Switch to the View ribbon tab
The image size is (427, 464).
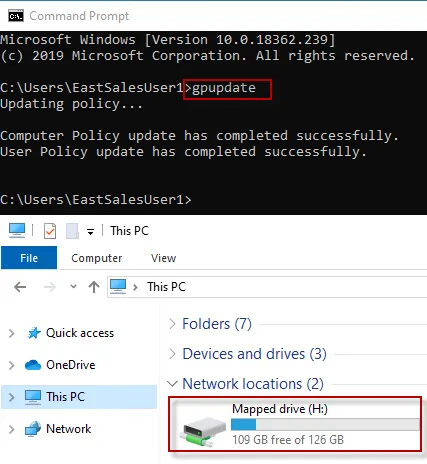click(x=163, y=258)
